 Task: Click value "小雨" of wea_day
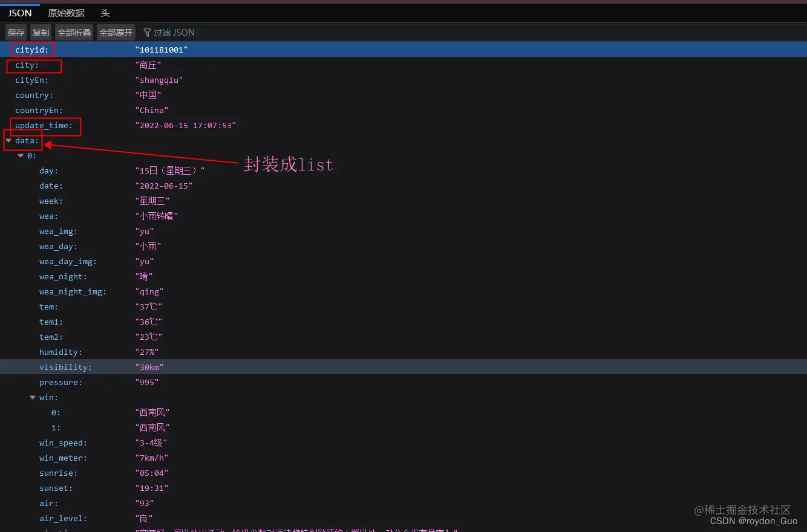[148, 246]
